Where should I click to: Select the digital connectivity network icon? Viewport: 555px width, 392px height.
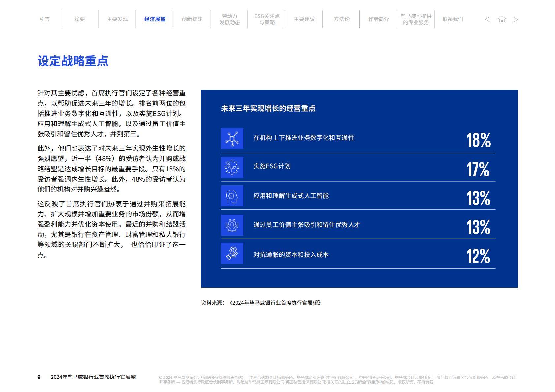(232, 138)
